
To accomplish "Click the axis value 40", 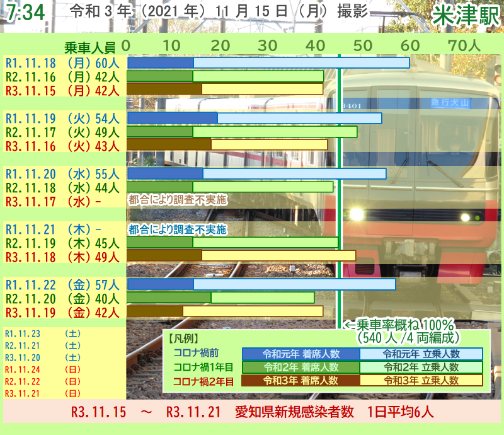I will pos(316,45).
